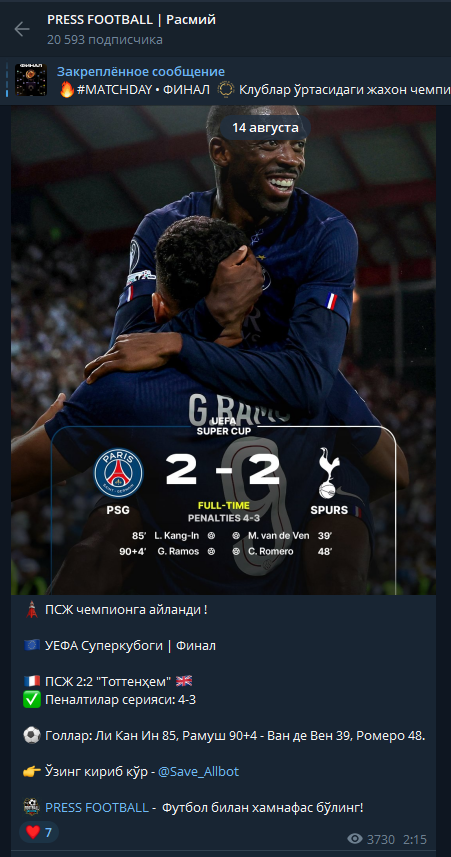The width and height of the screenshot is (451, 857).
Task: Open the PRESS FOOTBALL channel title
Action: pyautogui.click(x=131, y=20)
